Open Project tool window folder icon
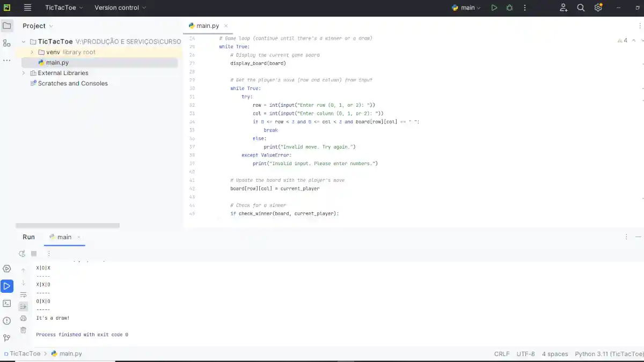 (x=7, y=26)
